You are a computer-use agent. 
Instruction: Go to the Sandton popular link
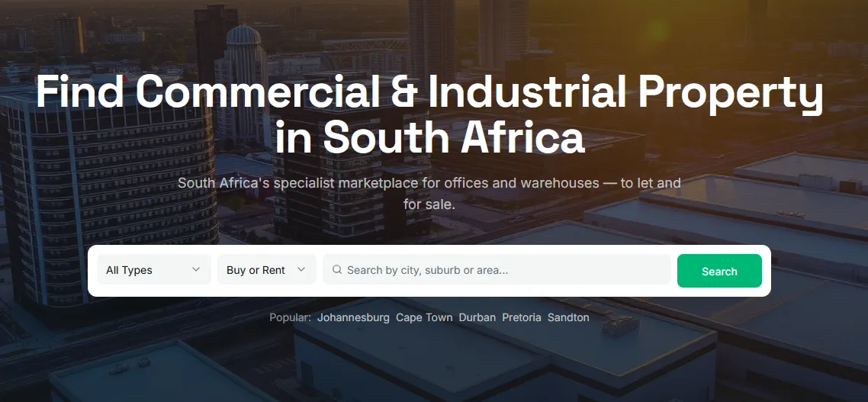[x=568, y=317]
